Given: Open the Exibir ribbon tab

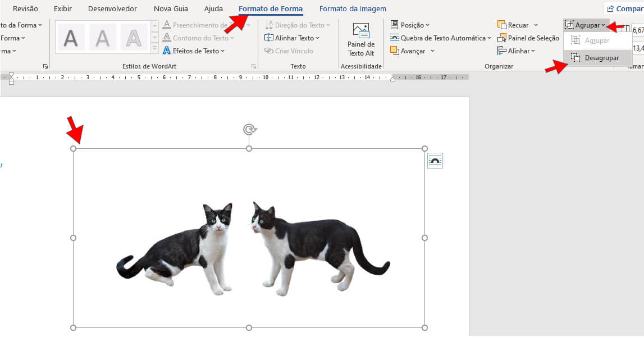Looking at the screenshot, I should click(63, 8).
